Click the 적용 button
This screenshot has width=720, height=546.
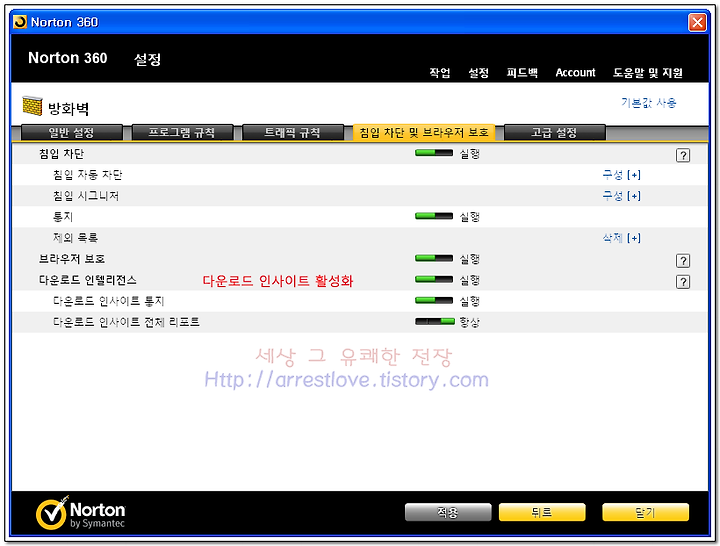coord(448,512)
